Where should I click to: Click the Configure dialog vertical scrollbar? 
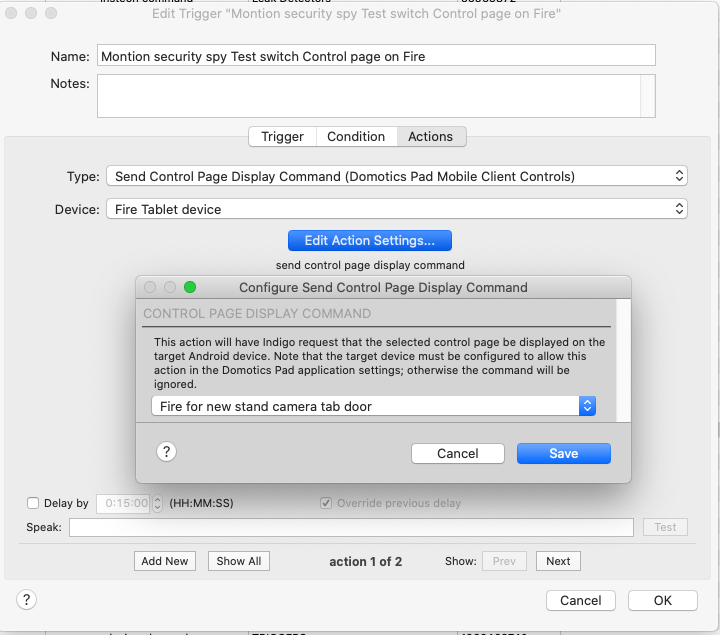(x=623, y=360)
